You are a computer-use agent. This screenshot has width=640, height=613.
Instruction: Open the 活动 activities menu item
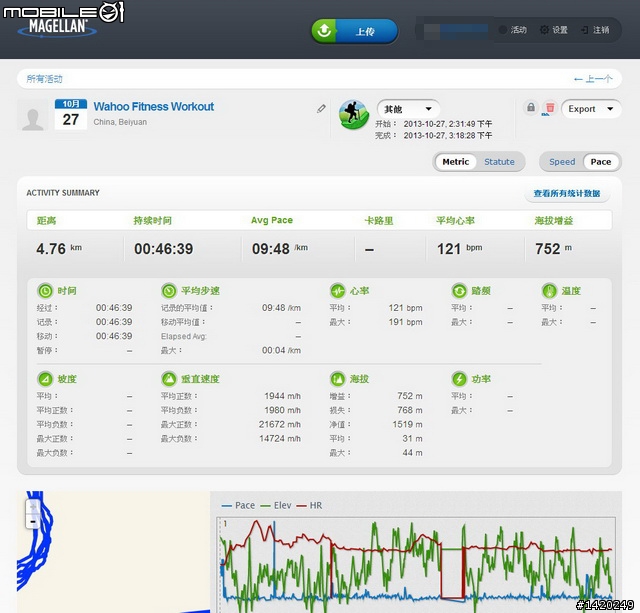513,30
